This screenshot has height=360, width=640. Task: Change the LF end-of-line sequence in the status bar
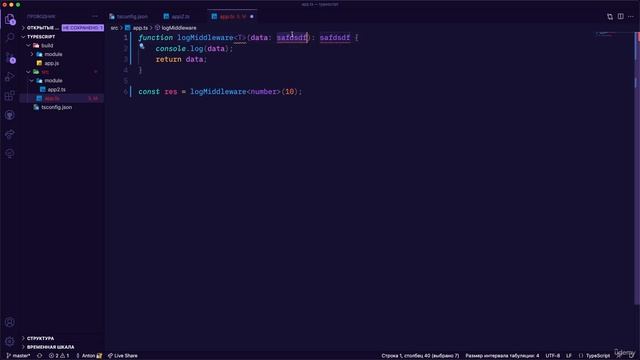click(x=569, y=356)
